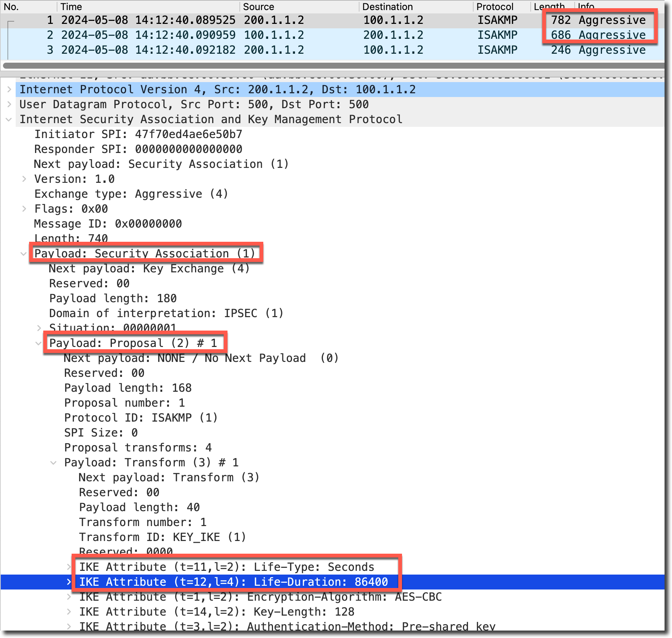Select the Initiator SPI field
The width and height of the screenshot is (672, 638).
138,134
